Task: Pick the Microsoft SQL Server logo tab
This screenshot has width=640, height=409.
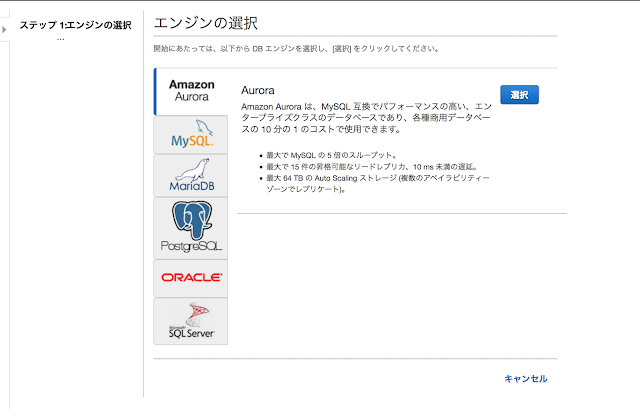Action: 191,321
